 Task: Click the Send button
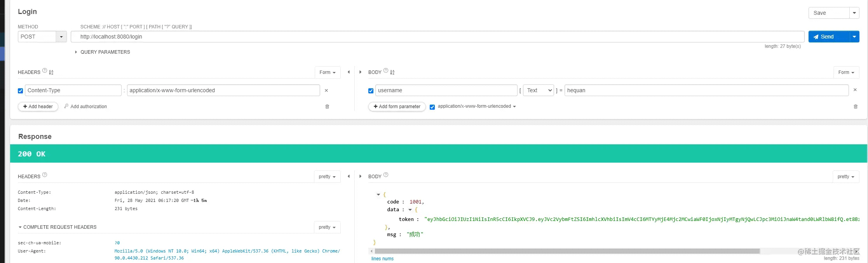point(828,37)
